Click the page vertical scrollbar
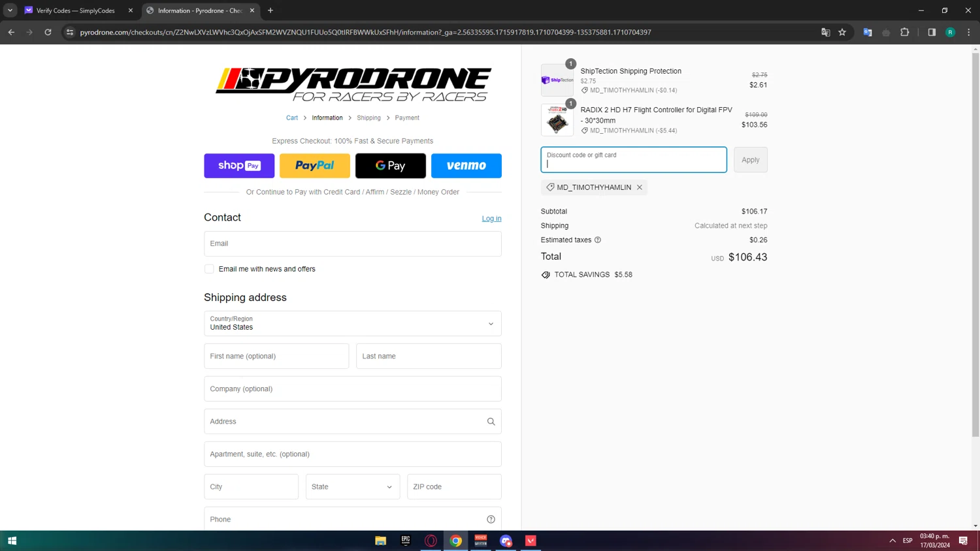980x551 pixels. [975, 245]
